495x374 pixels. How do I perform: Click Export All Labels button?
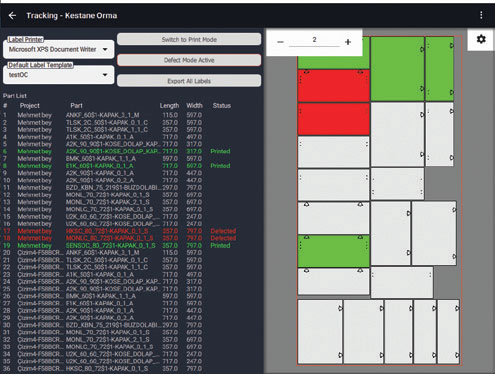pyautogui.click(x=189, y=81)
